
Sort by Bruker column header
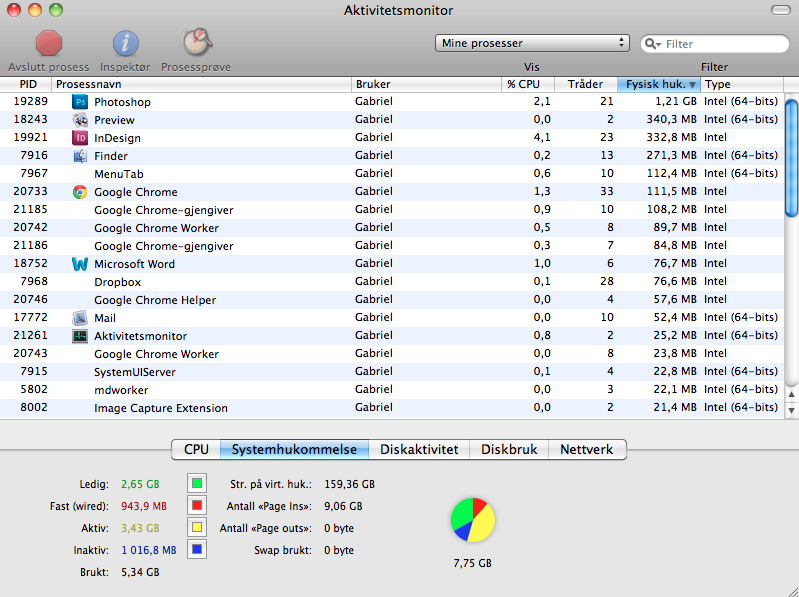427,85
